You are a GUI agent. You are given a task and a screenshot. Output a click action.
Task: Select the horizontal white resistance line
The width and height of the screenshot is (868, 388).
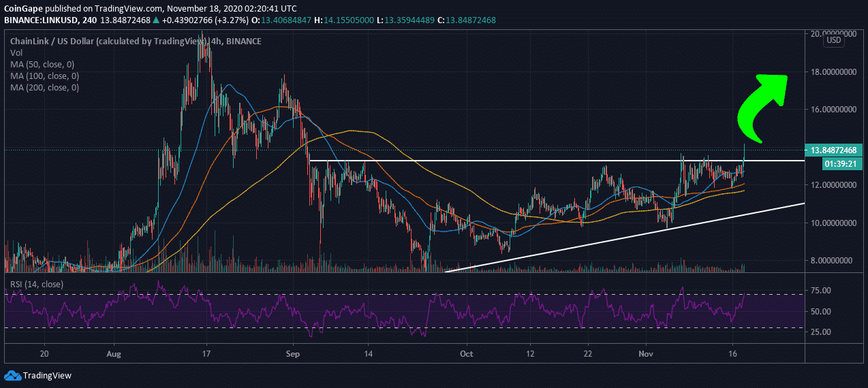pos(545,161)
